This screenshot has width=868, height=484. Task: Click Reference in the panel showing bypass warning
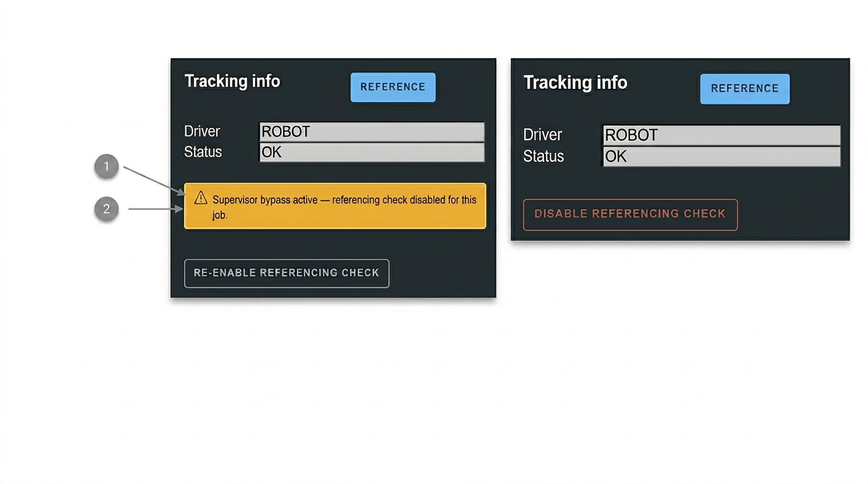click(x=392, y=87)
